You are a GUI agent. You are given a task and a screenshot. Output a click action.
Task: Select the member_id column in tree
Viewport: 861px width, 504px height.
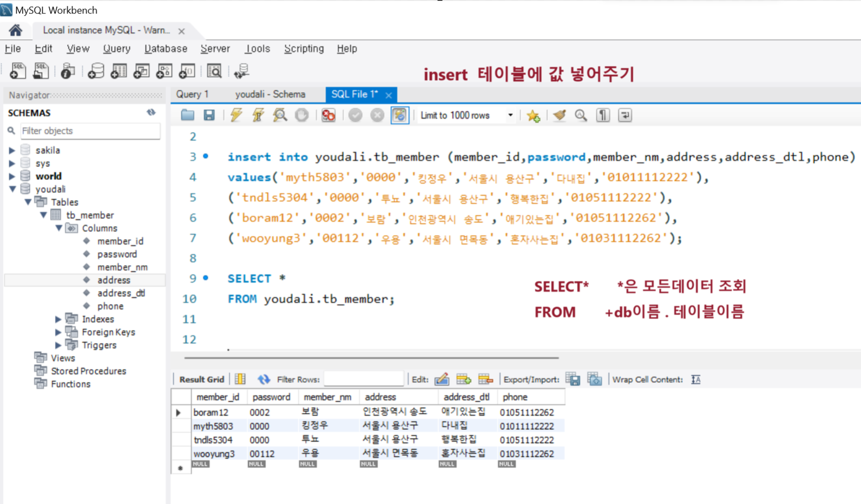coord(120,241)
